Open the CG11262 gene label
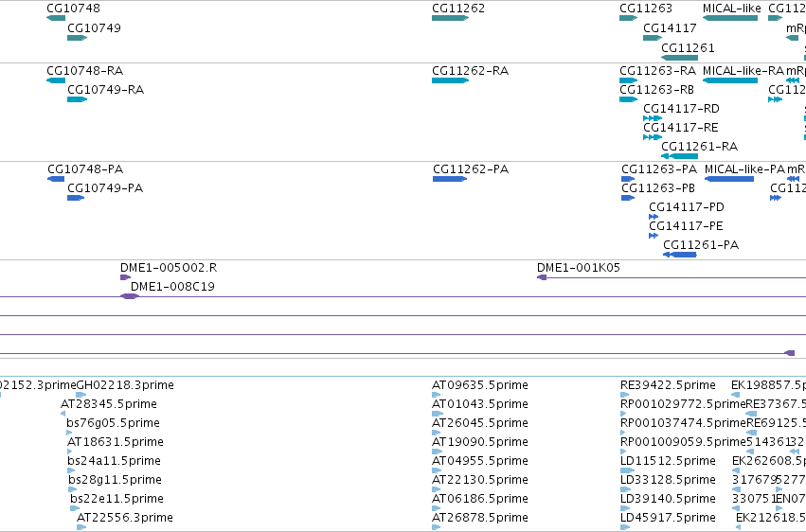The image size is (806, 532). tap(458, 9)
